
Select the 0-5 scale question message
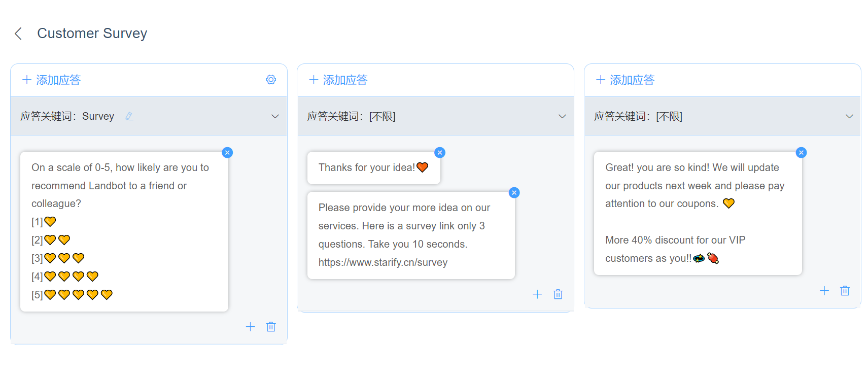(124, 231)
